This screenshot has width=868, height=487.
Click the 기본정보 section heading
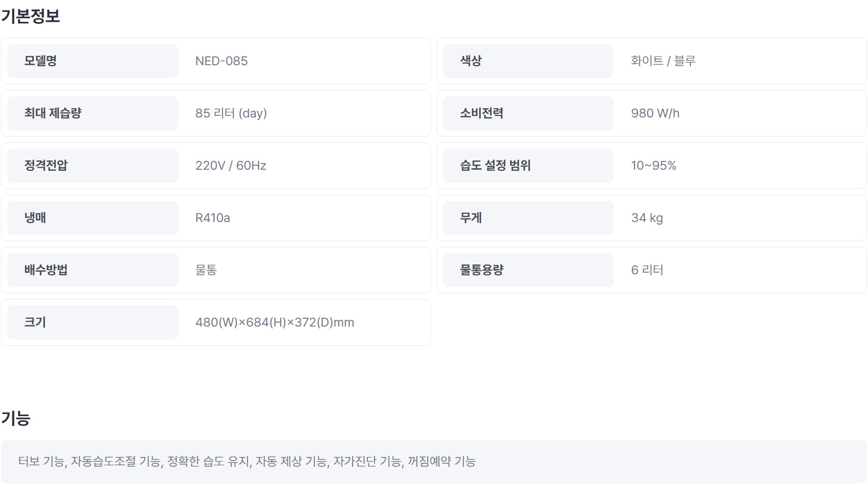31,16
